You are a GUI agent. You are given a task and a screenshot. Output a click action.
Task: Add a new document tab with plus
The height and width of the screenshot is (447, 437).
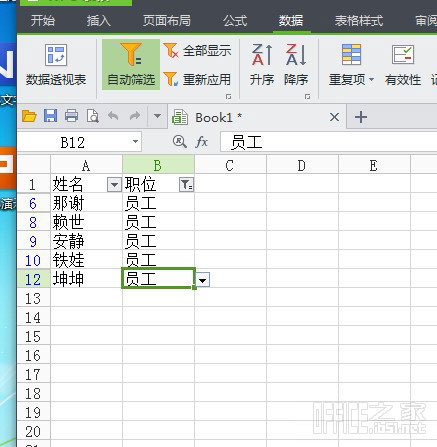coord(361,117)
